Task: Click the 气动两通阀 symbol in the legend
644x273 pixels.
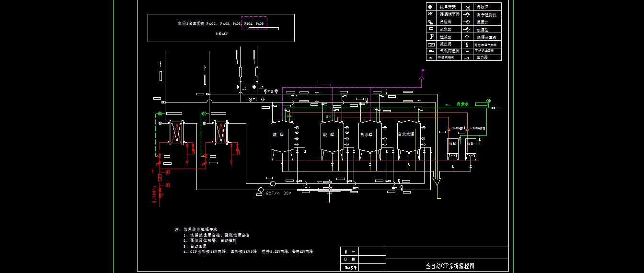Action: tap(431, 51)
